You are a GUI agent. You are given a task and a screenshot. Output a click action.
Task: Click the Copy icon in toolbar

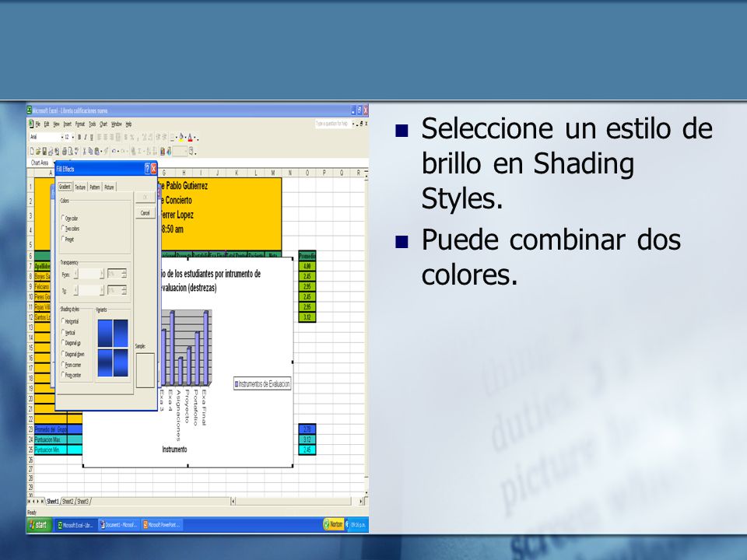click(90, 152)
